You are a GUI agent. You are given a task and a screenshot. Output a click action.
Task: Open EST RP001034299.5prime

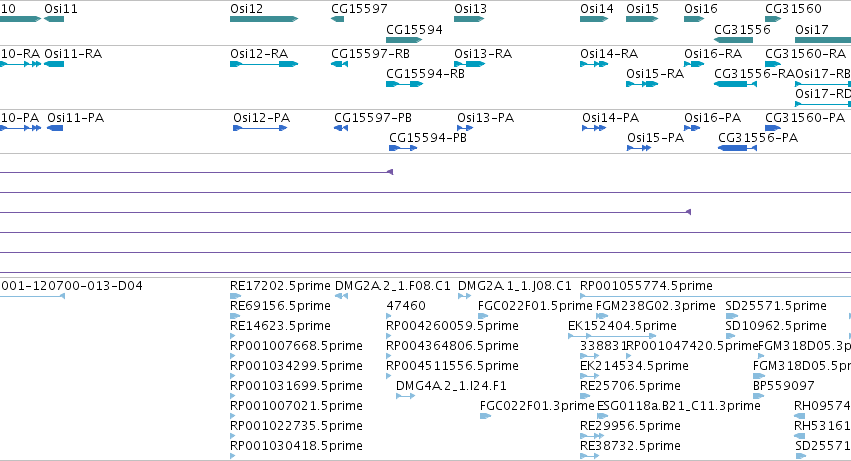232,376
